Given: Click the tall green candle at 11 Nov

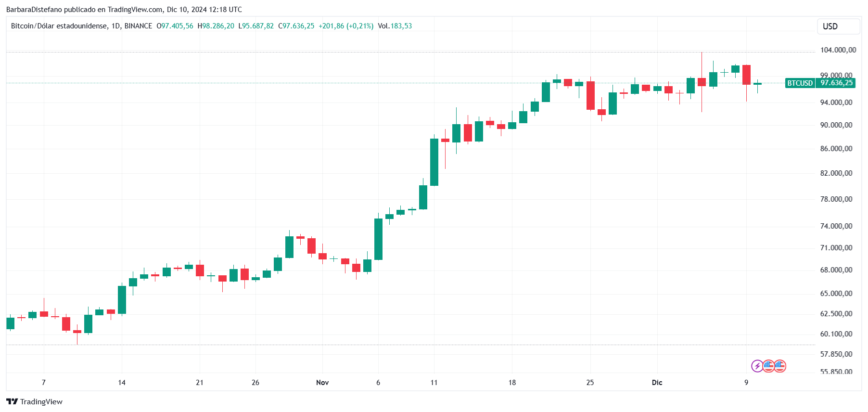Looking at the screenshot, I should click(x=434, y=162).
